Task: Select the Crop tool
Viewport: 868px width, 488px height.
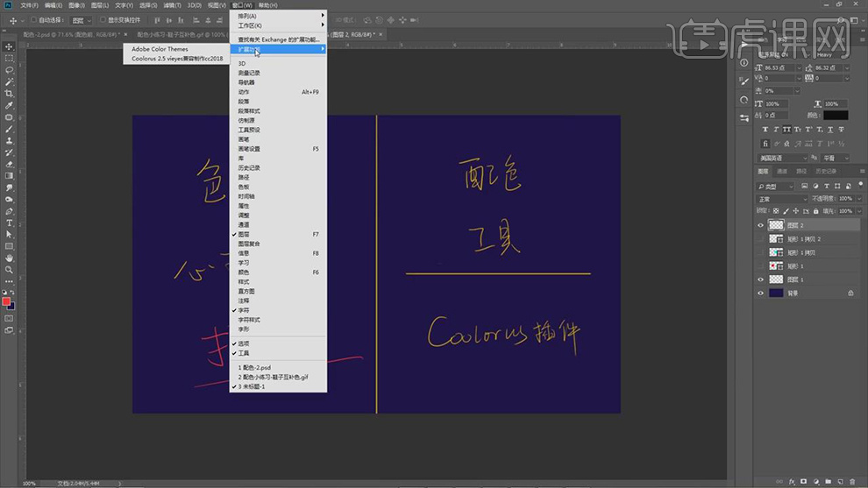Action: point(9,93)
